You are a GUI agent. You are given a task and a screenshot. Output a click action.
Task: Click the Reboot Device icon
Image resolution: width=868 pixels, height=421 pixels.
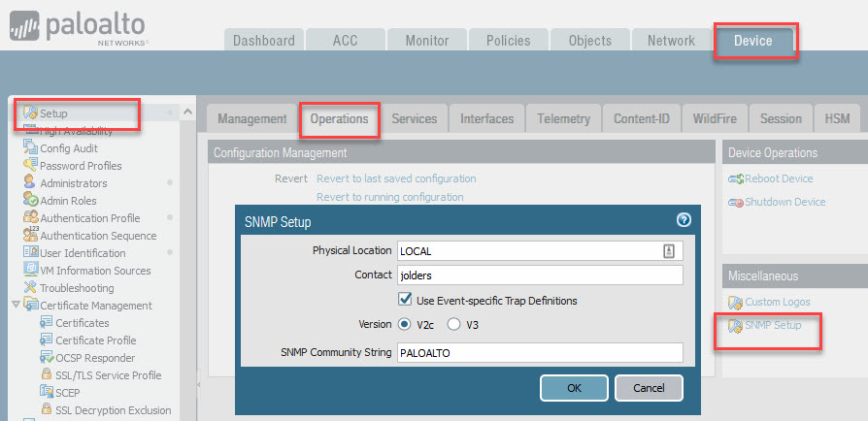(x=736, y=179)
